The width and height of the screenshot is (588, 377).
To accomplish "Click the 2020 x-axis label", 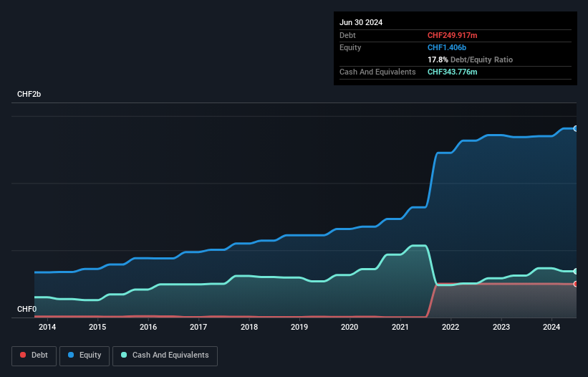I will [350, 327].
